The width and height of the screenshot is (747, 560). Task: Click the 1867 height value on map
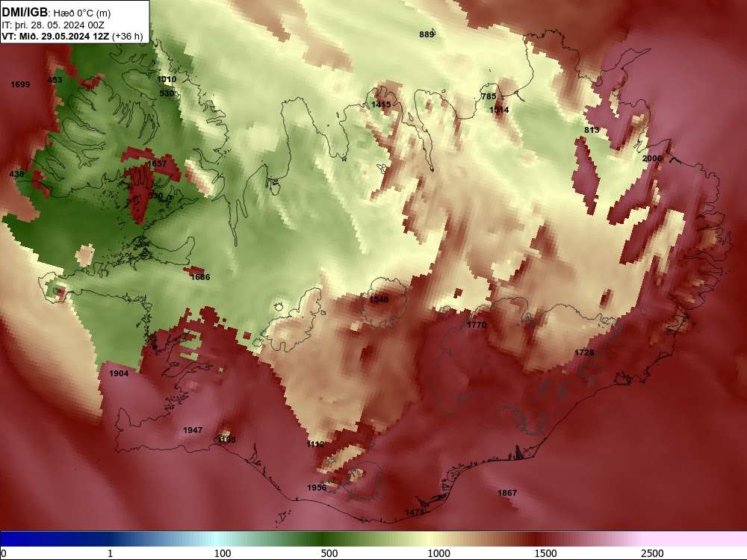507,493
